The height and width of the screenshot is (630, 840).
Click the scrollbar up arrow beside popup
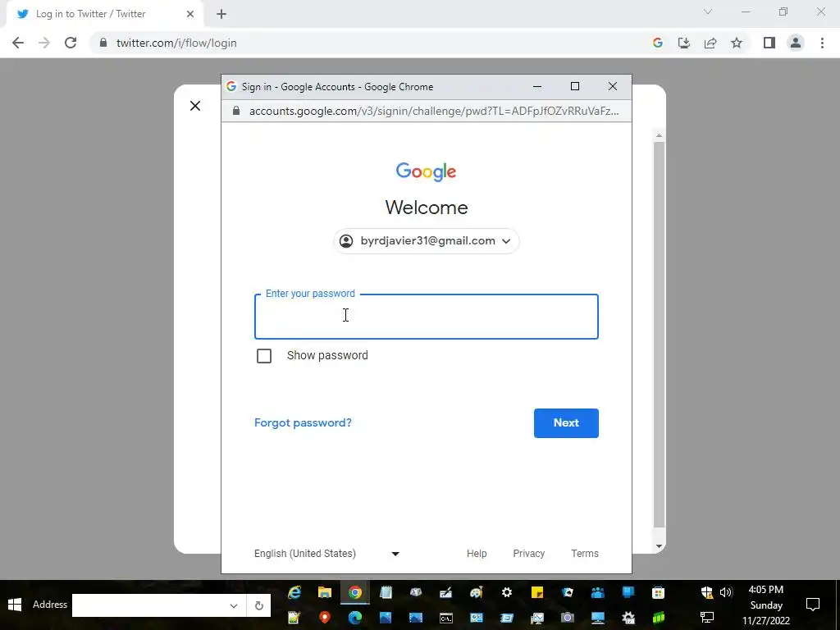[x=659, y=135]
